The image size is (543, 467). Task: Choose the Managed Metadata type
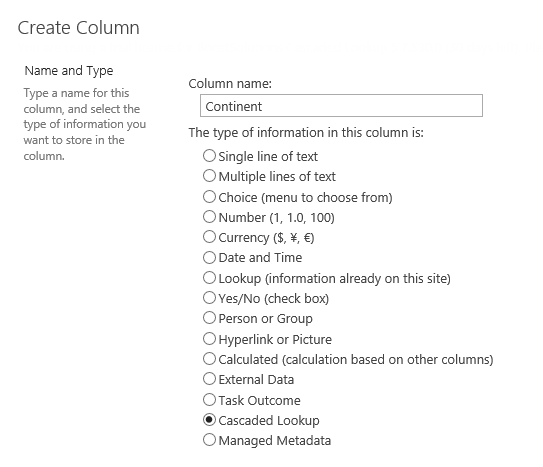point(209,440)
